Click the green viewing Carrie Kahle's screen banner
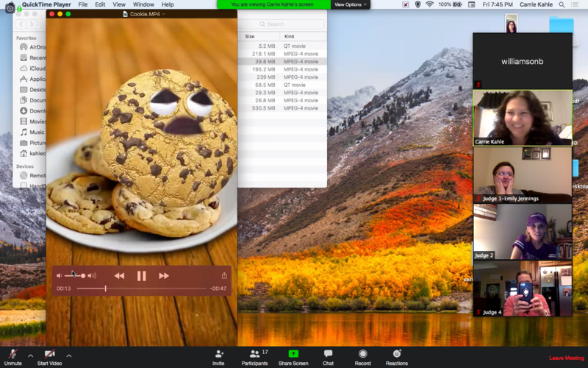Image resolution: width=588 pixels, height=368 pixels. (273, 4)
